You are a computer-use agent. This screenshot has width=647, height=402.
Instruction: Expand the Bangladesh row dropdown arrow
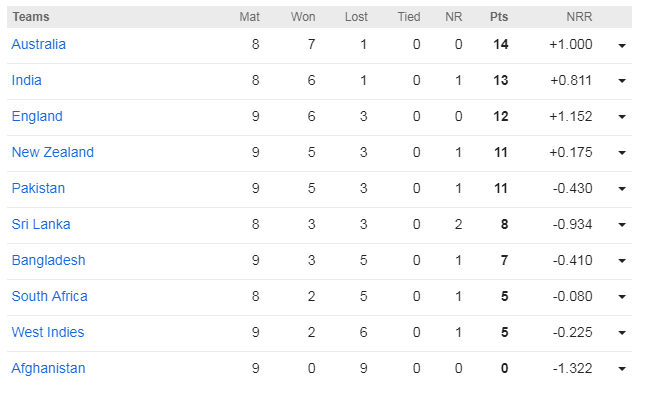click(622, 262)
